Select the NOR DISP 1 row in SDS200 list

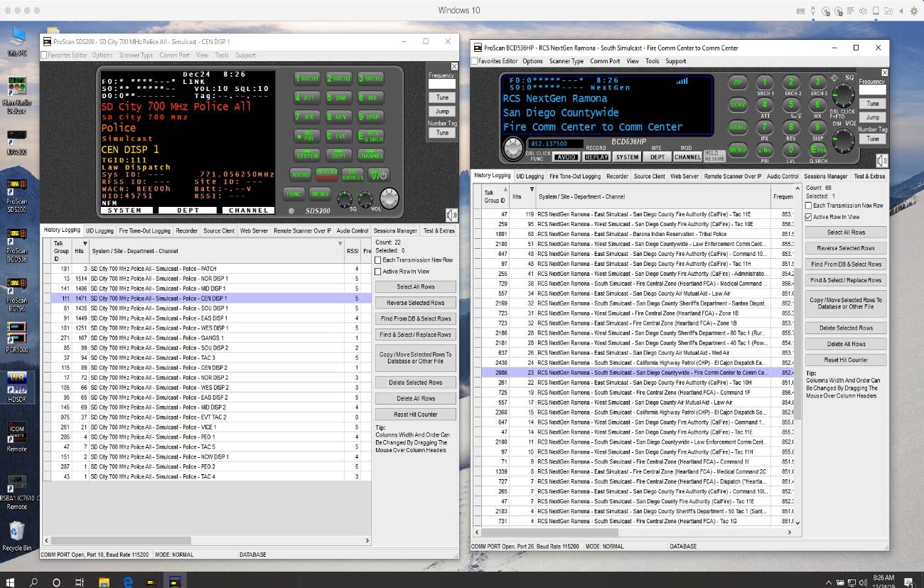coord(206,279)
